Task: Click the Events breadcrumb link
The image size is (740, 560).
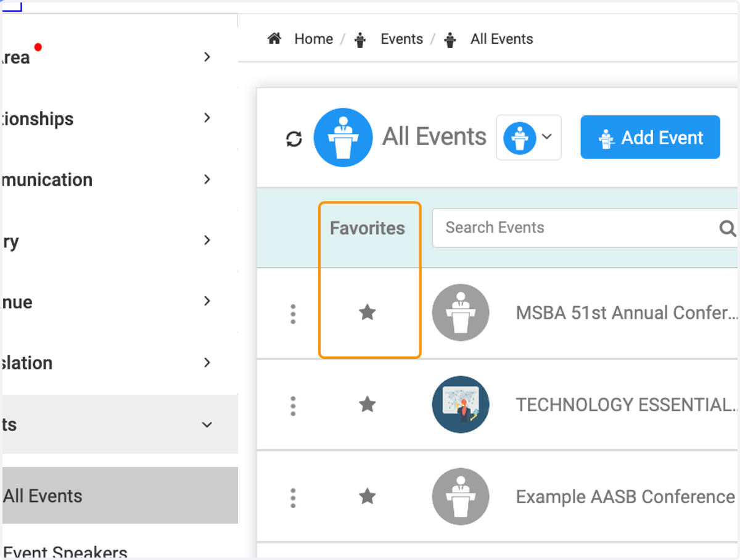Action: pyautogui.click(x=401, y=39)
